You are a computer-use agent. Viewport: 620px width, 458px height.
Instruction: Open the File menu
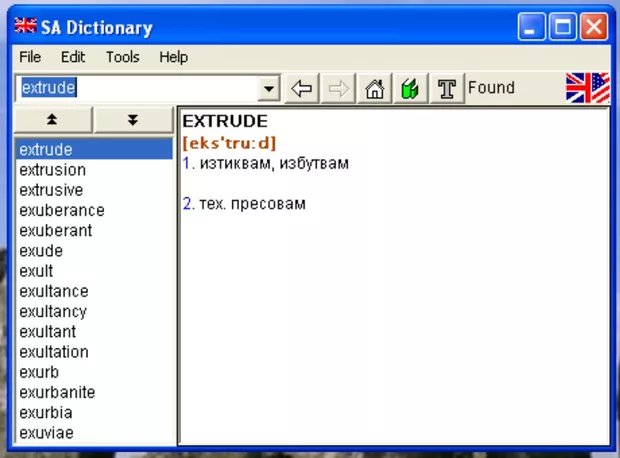tap(30, 57)
